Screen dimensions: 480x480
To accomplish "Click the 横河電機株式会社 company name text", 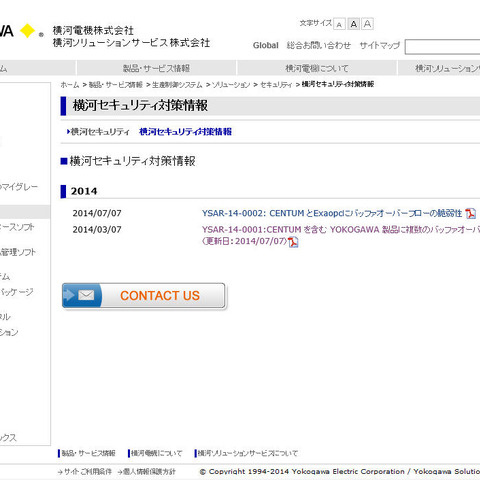I will (93, 31).
